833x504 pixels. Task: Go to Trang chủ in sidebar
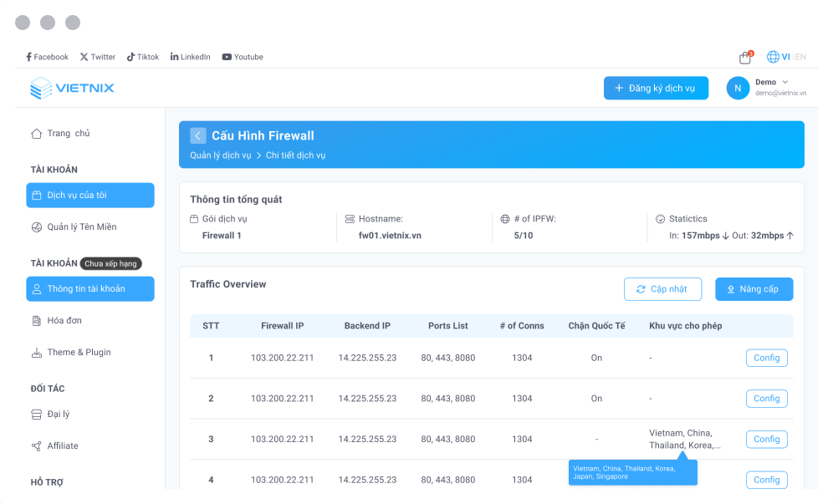pos(68,133)
